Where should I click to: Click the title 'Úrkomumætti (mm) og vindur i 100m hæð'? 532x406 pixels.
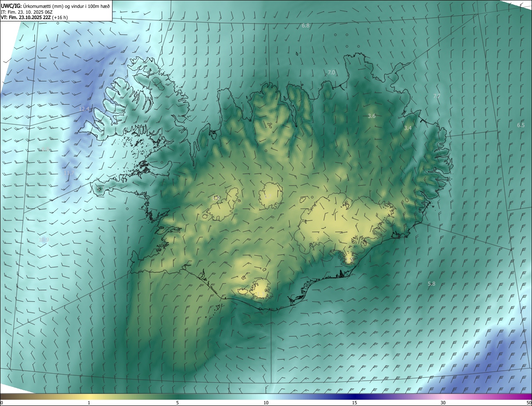(x=66, y=6)
